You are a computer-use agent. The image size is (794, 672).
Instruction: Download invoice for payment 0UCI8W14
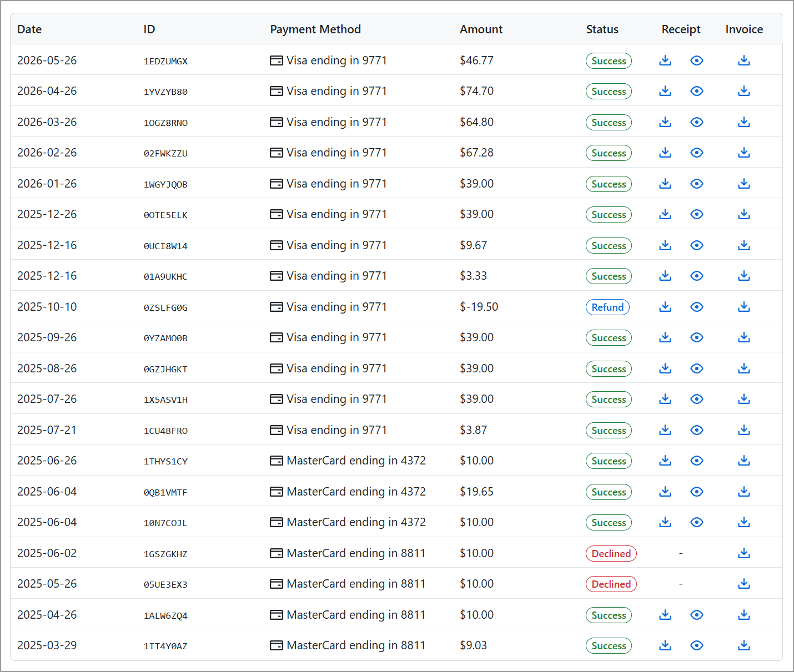[744, 245]
